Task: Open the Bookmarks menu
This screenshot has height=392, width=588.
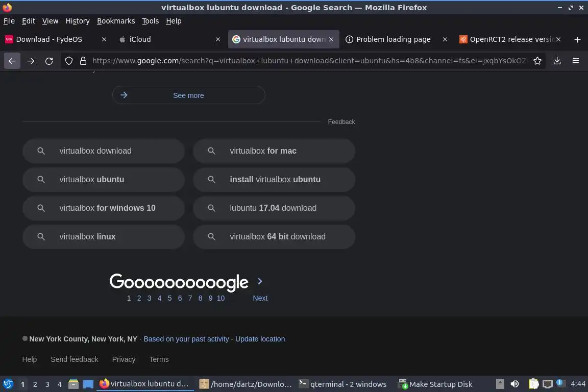Action: [116, 21]
